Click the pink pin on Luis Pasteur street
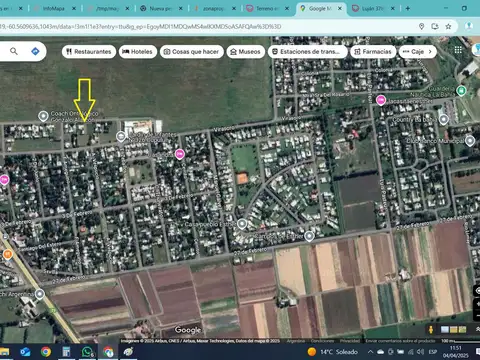The width and height of the screenshot is (480, 360). (381, 100)
